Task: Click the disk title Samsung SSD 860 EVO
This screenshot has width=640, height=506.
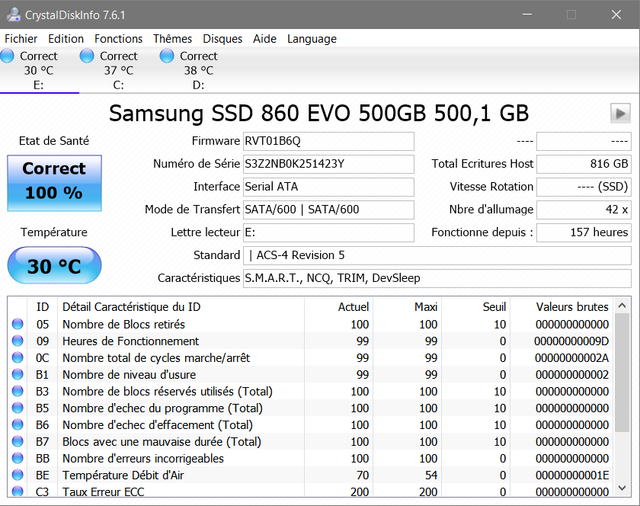Action: 319,113
